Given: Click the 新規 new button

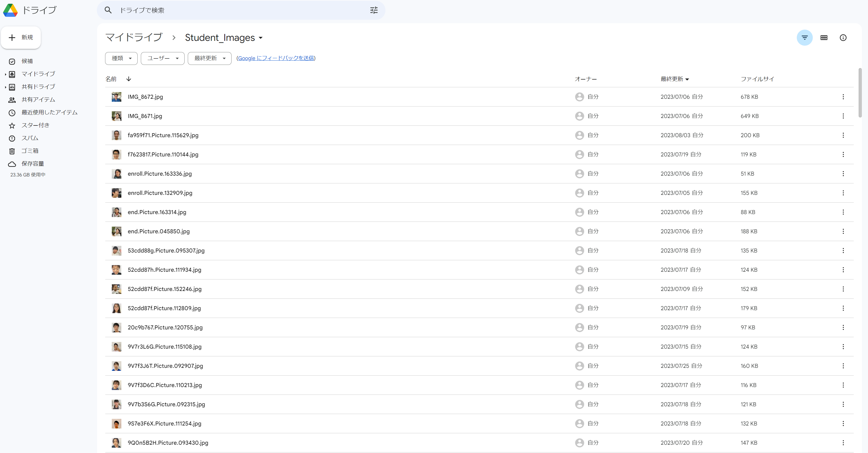Looking at the screenshot, I should [x=21, y=37].
